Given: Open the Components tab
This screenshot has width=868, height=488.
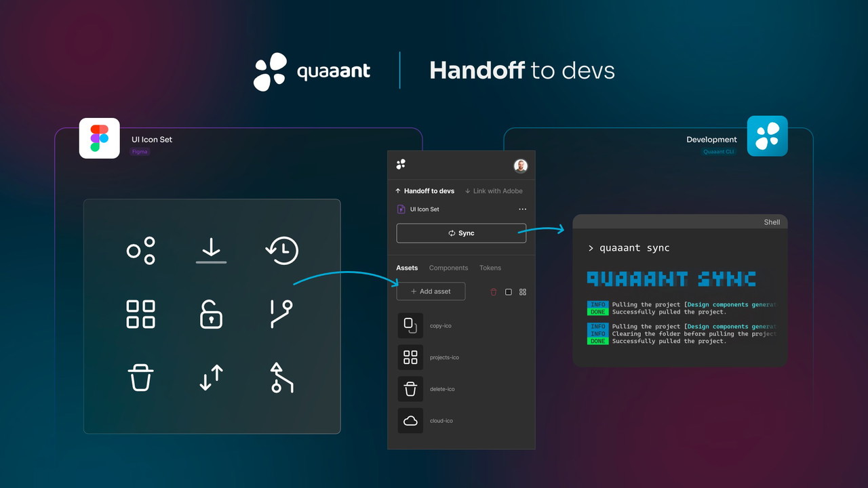Looking at the screenshot, I should point(448,268).
